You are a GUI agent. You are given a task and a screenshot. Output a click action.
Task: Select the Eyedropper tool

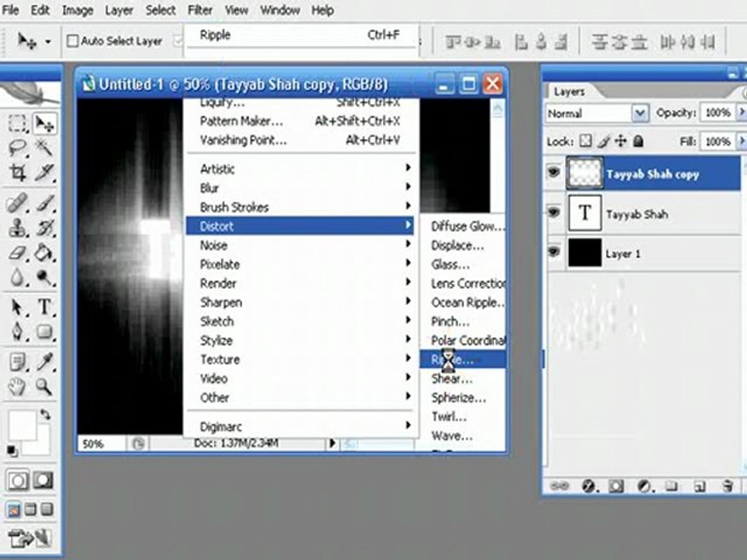[x=44, y=362]
